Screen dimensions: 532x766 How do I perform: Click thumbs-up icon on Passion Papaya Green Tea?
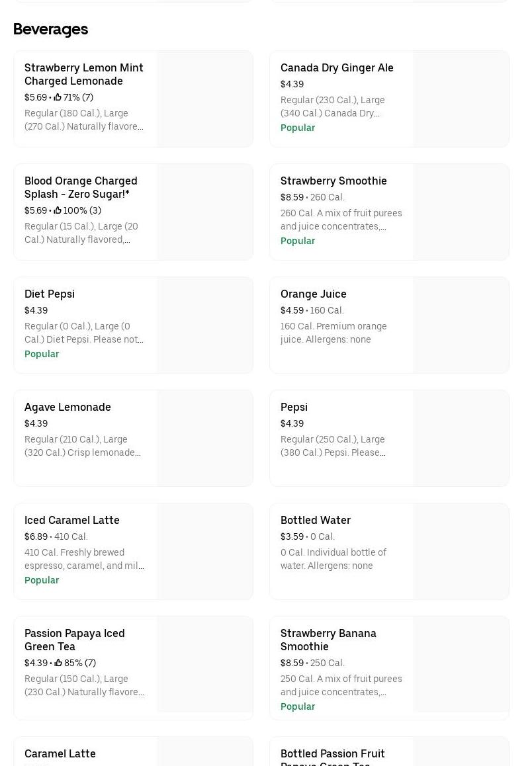pyautogui.click(x=58, y=663)
